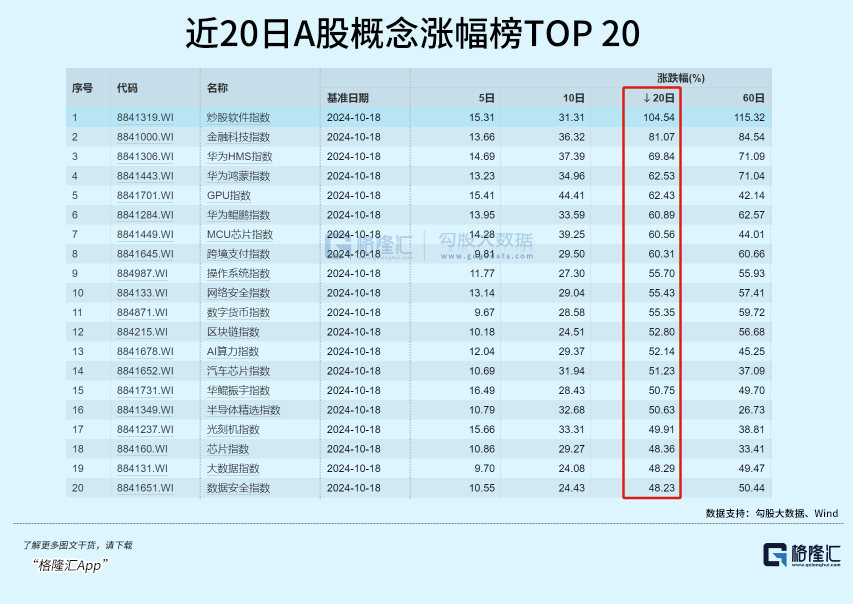The width and height of the screenshot is (853, 604).
Task: Click the 60日 column header
Action: tap(753, 98)
